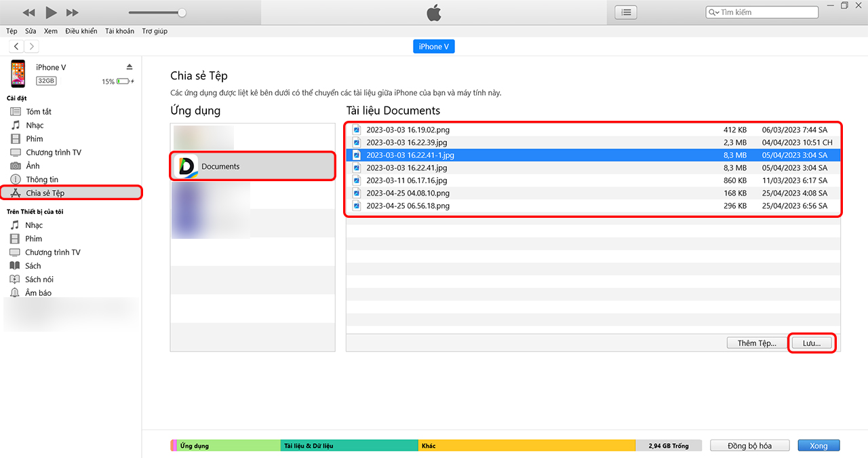Image resolution: width=868 pixels, height=458 pixels.
Task: Click the Apple logo in top bar
Action: [433, 12]
